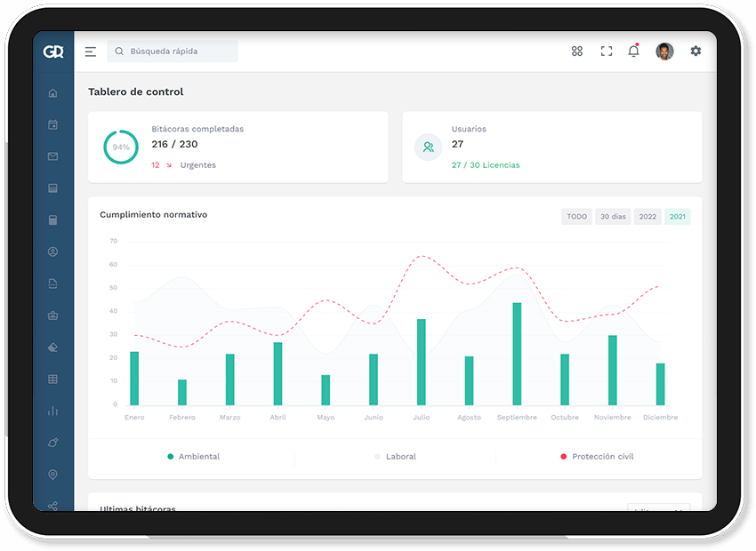This screenshot has height=551, width=756.
Task: Click the home icon in the sidebar
Action: tap(52, 93)
